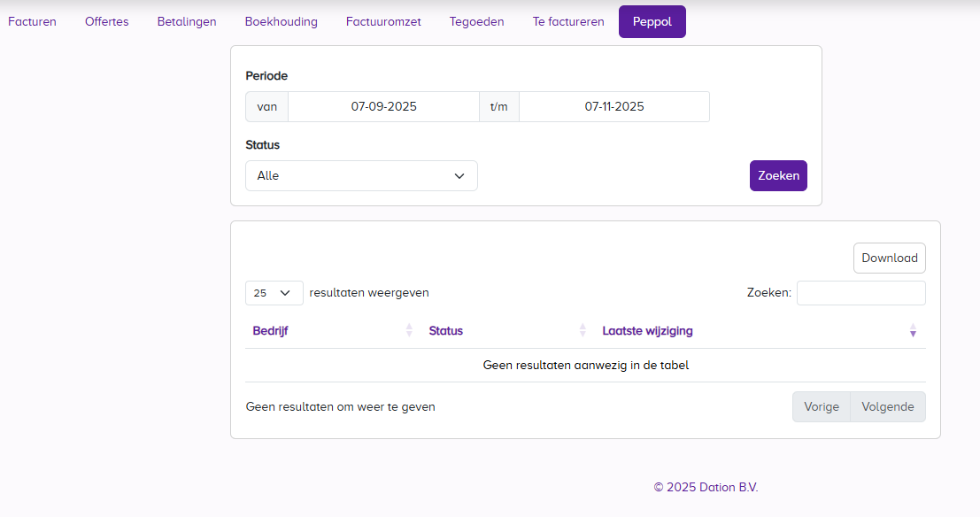Edit the 't/m' end date field

614,107
